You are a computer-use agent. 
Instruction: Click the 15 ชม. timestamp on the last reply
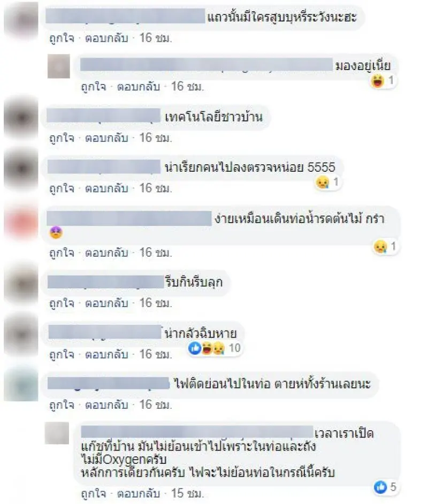click(187, 493)
